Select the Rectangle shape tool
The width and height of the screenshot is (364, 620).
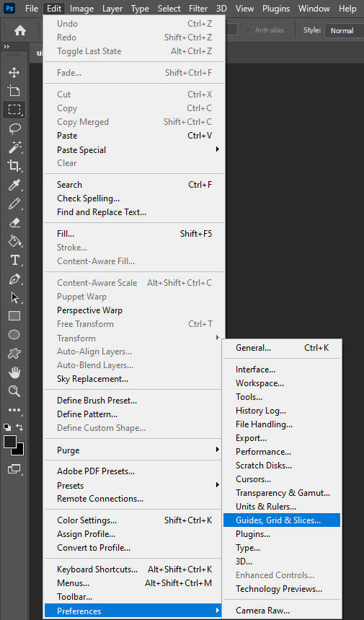tap(14, 316)
